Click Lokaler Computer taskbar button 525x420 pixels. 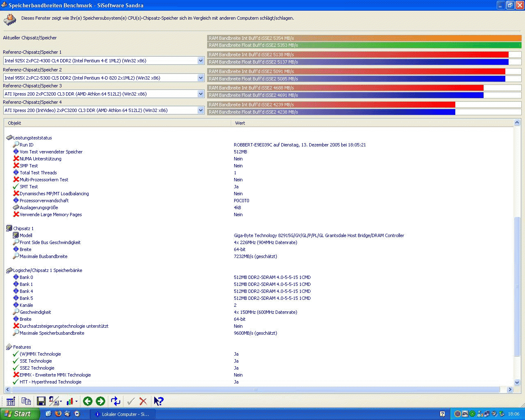click(x=122, y=414)
